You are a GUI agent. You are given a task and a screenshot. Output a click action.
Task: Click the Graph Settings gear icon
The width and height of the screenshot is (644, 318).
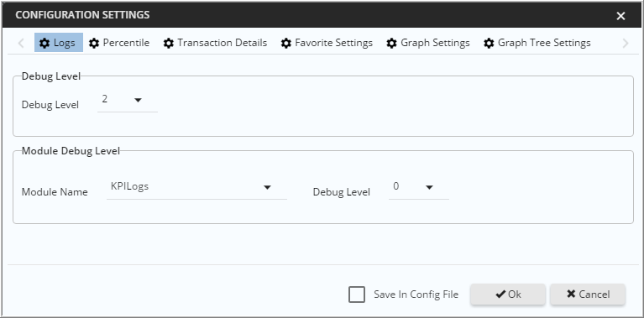tap(392, 43)
